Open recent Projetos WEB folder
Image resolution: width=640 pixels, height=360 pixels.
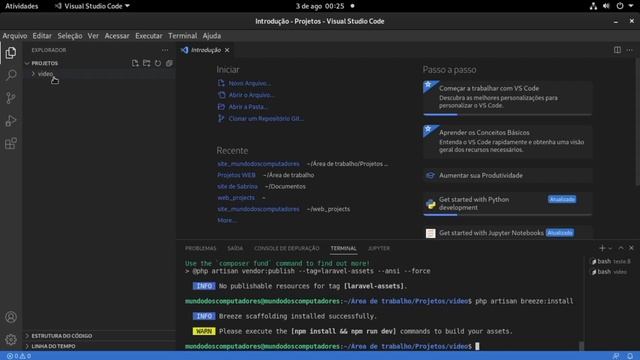click(236, 175)
